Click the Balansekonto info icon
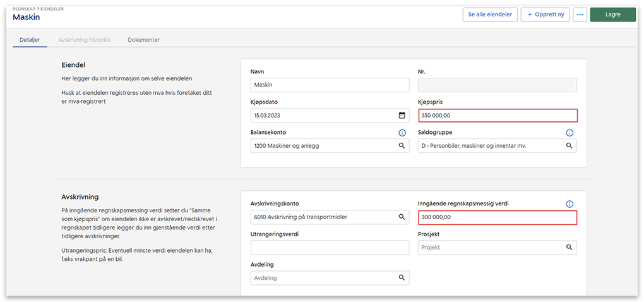Image resolution: width=644 pixels, height=302 pixels. [402, 133]
